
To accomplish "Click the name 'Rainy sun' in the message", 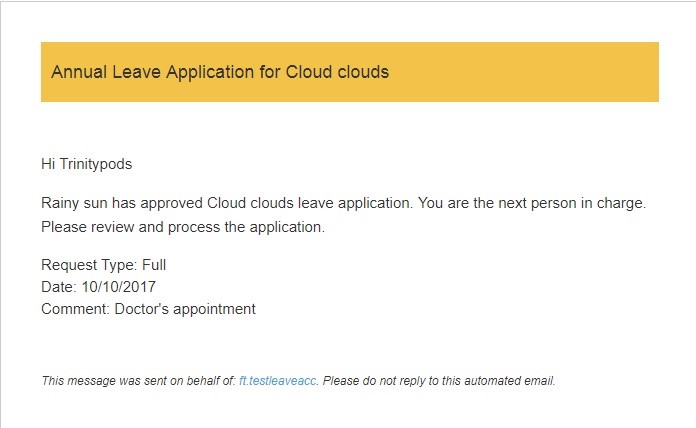I will (74, 203).
